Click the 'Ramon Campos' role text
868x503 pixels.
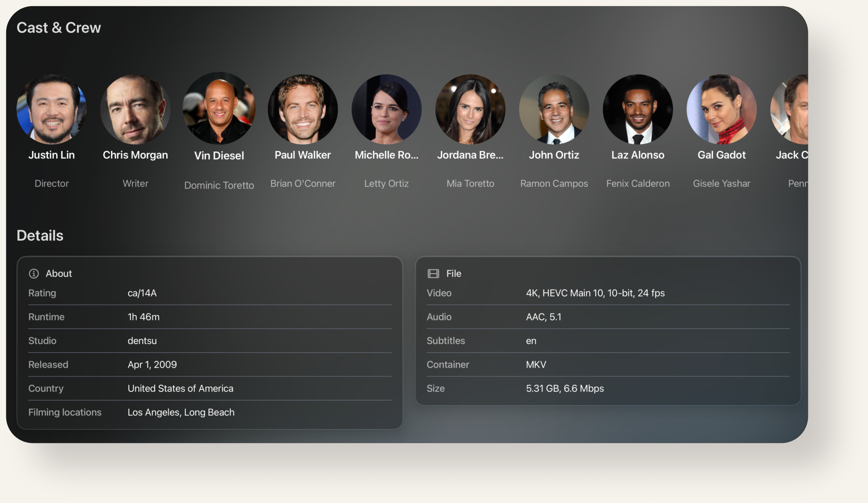pyautogui.click(x=554, y=183)
